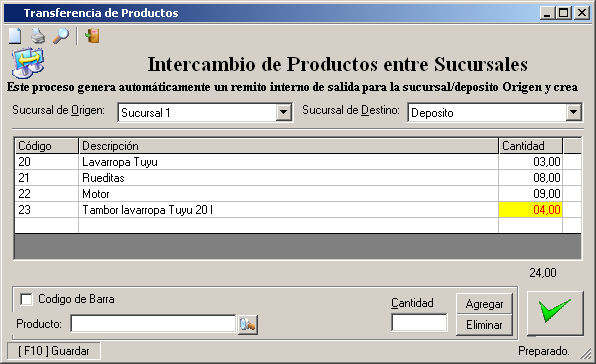Click code cell 22

click(x=46, y=194)
